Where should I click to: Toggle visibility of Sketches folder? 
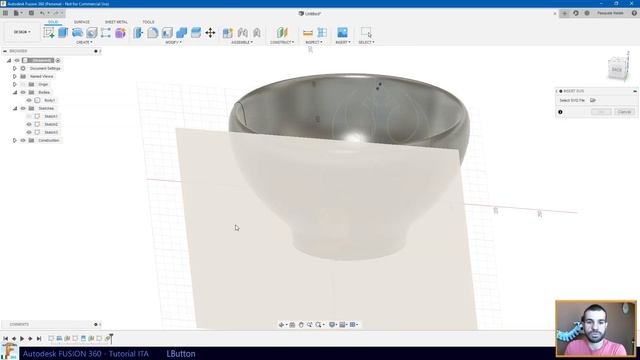tap(23, 108)
